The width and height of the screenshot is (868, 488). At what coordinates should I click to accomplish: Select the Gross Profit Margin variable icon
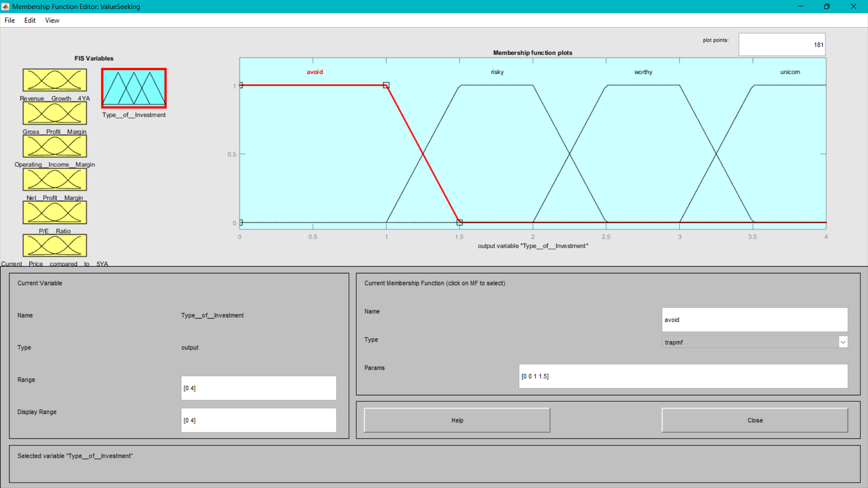coord(55,113)
